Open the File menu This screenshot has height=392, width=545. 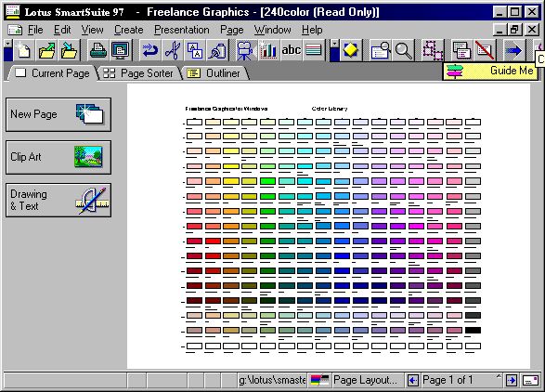(35, 30)
